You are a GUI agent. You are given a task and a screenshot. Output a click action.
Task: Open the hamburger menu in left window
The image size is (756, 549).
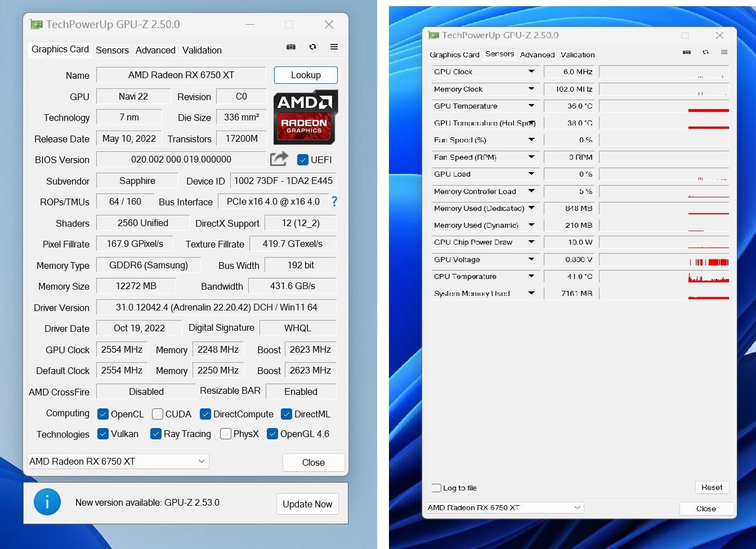[334, 47]
